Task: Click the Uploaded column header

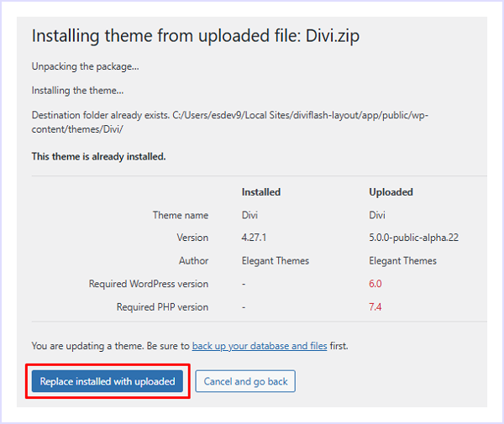Action: [x=391, y=192]
